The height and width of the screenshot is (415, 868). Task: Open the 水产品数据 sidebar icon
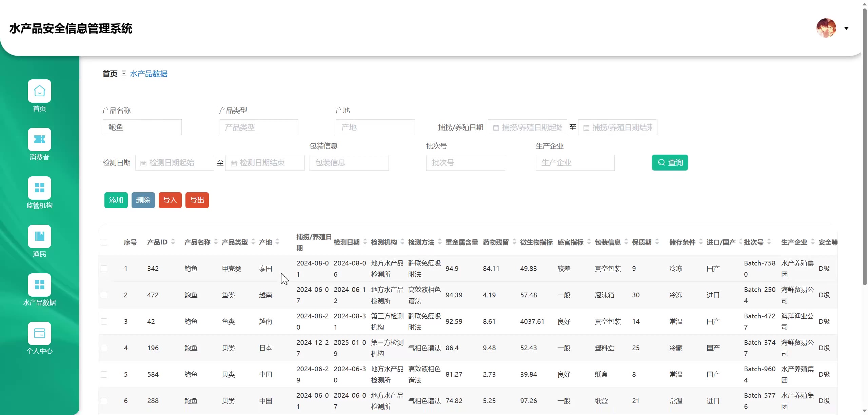39,285
